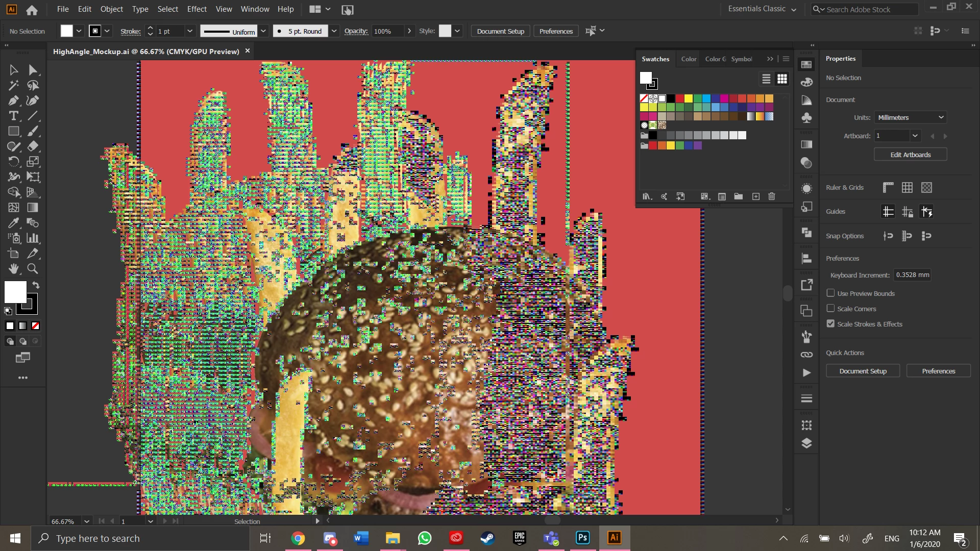Select the Hand tool
The width and height of the screenshot is (980, 551).
(x=13, y=269)
